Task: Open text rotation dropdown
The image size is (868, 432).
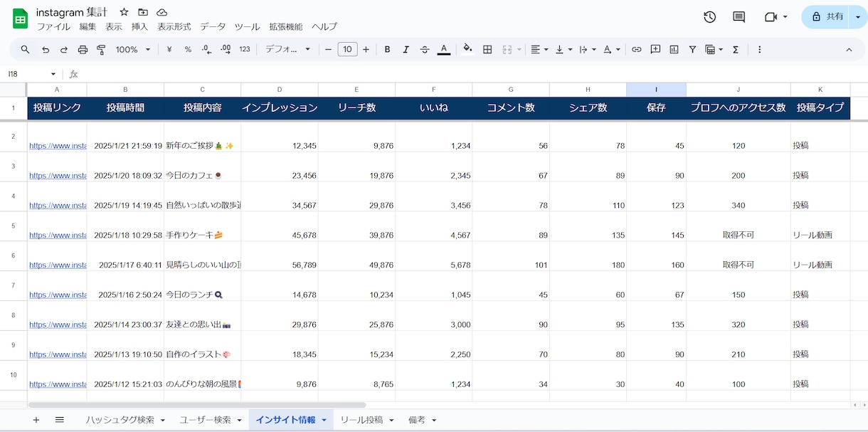Action: [612, 50]
